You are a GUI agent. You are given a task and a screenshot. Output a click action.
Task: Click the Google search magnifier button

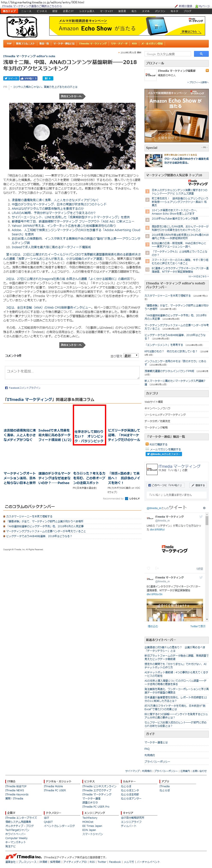[x=201, y=54]
